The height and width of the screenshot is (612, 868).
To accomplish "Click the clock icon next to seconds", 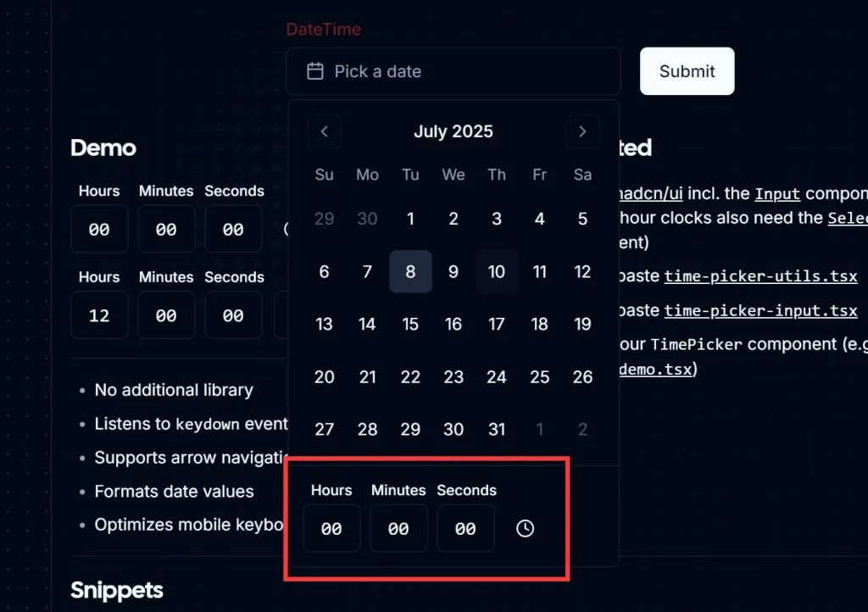I will click(x=524, y=528).
